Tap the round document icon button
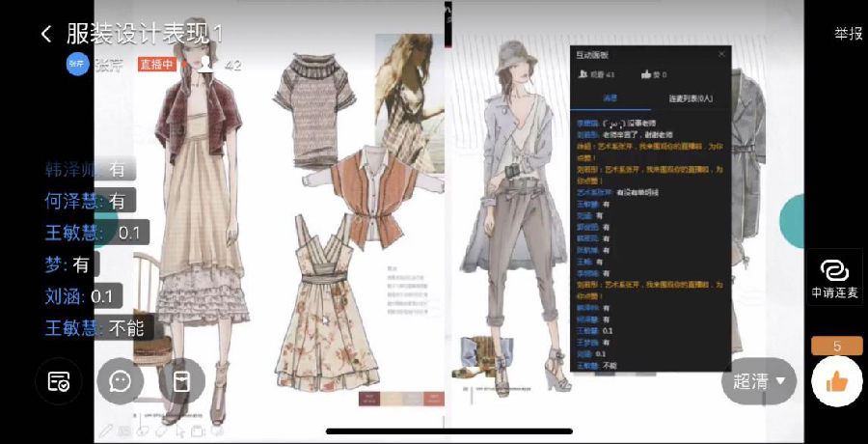 [180, 380]
